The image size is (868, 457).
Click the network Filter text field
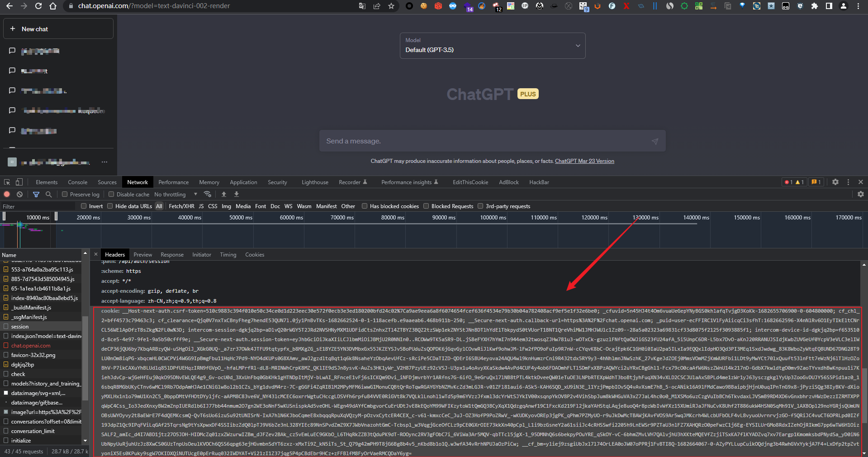pyautogui.click(x=38, y=206)
